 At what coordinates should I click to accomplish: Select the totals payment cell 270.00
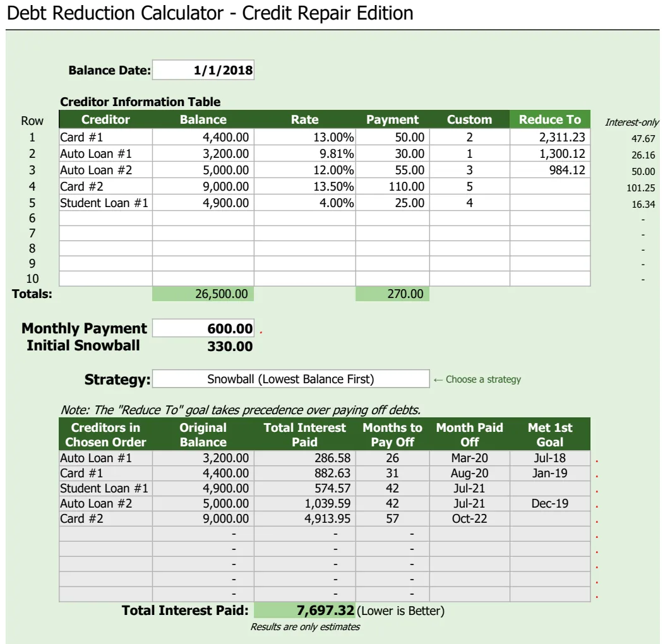(393, 294)
